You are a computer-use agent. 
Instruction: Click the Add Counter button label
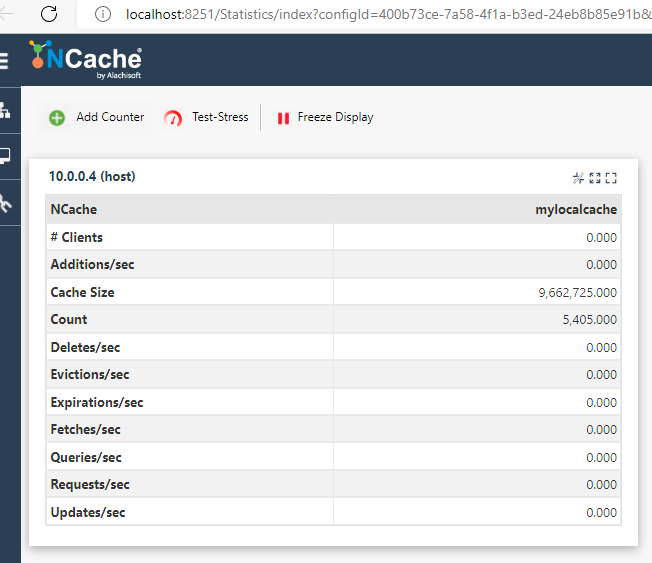pos(110,117)
